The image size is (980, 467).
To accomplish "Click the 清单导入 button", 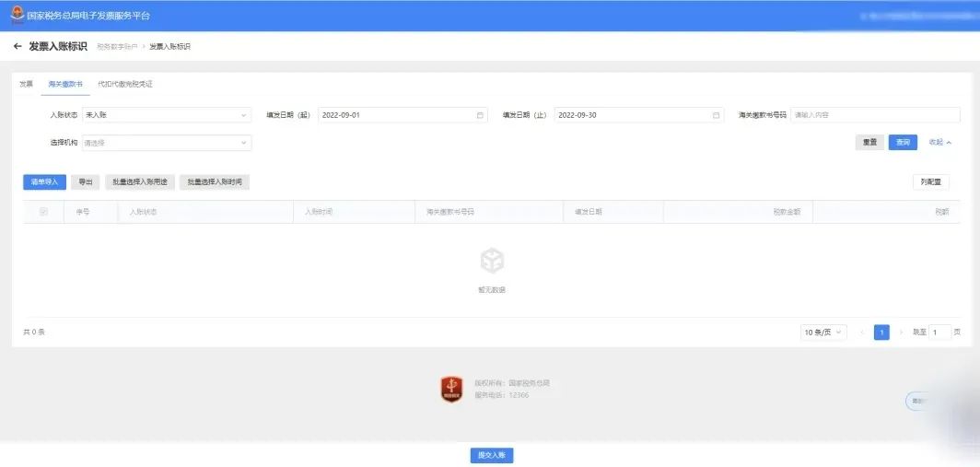I will (44, 182).
